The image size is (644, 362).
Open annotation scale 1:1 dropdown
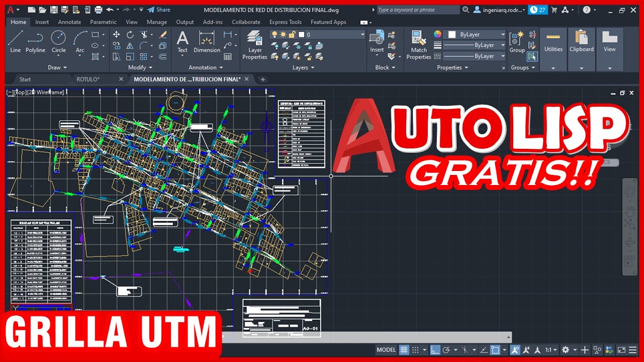551,350
